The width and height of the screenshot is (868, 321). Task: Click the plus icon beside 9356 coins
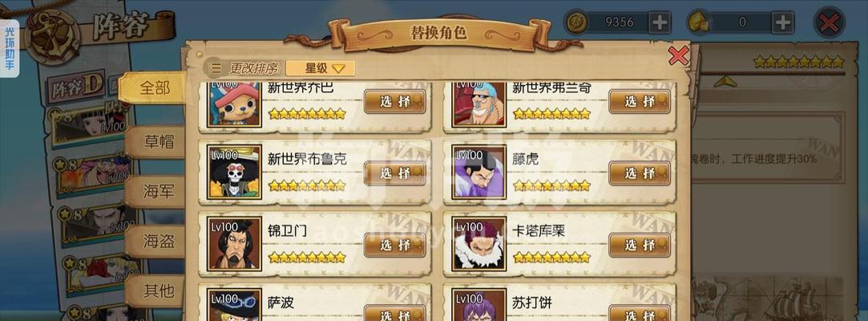660,22
